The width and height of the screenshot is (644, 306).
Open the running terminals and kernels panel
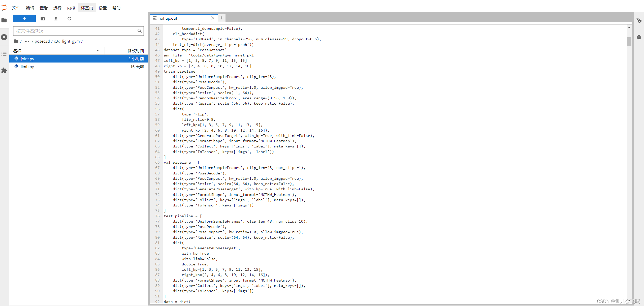(4, 37)
